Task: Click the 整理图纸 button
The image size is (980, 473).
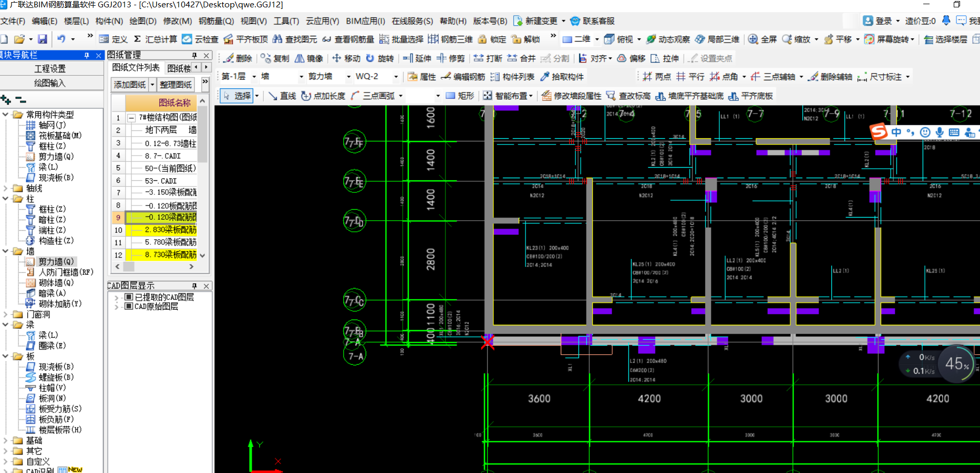Action: [176, 85]
